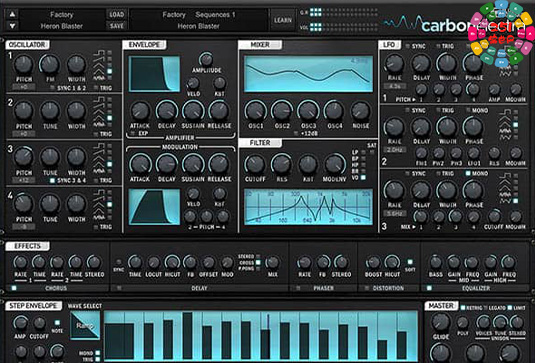Adjust the mixer NOISE knob

(x=360, y=111)
